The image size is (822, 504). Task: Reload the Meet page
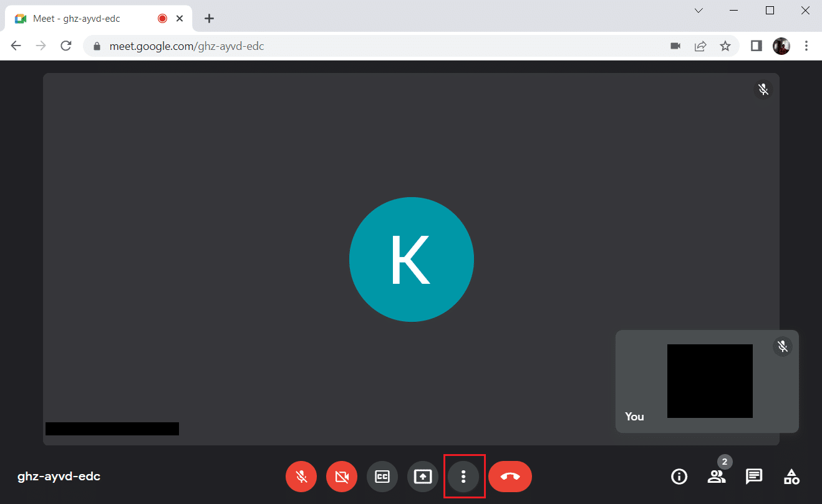pyautogui.click(x=65, y=46)
